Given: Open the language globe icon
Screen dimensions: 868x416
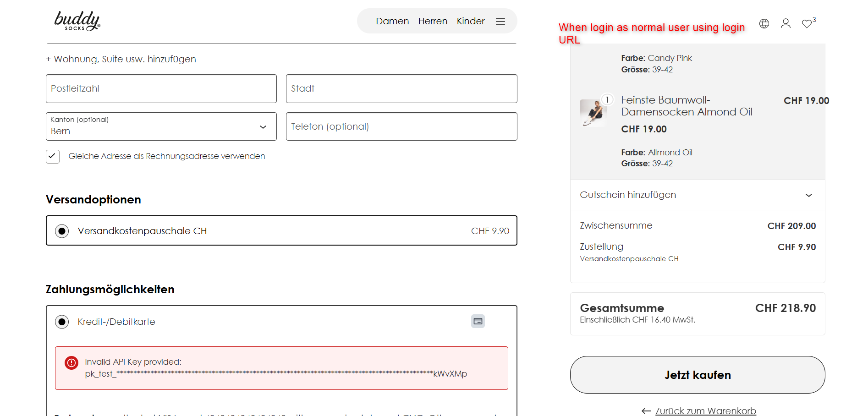Looking at the screenshot, I should 764,23.
